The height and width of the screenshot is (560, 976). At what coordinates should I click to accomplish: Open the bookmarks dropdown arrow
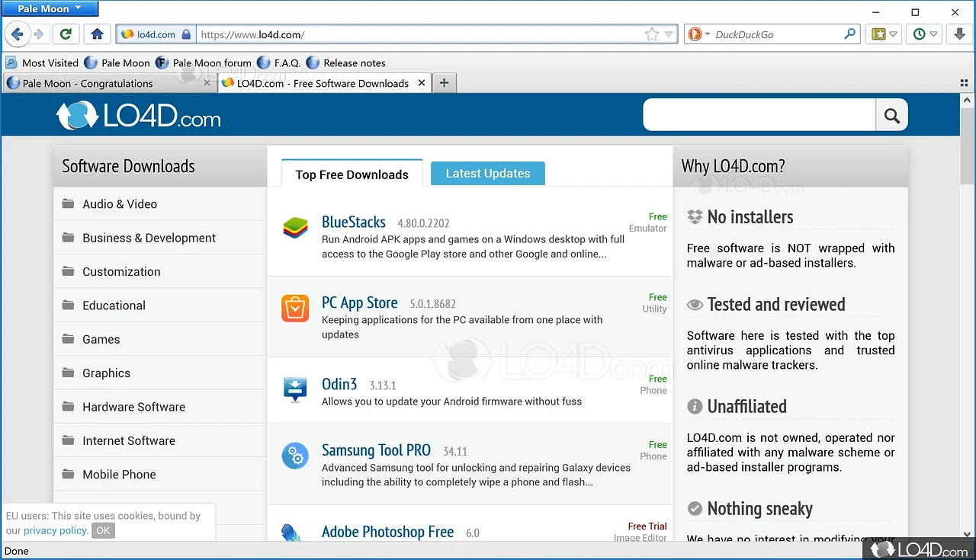click(x=891, y=34)
